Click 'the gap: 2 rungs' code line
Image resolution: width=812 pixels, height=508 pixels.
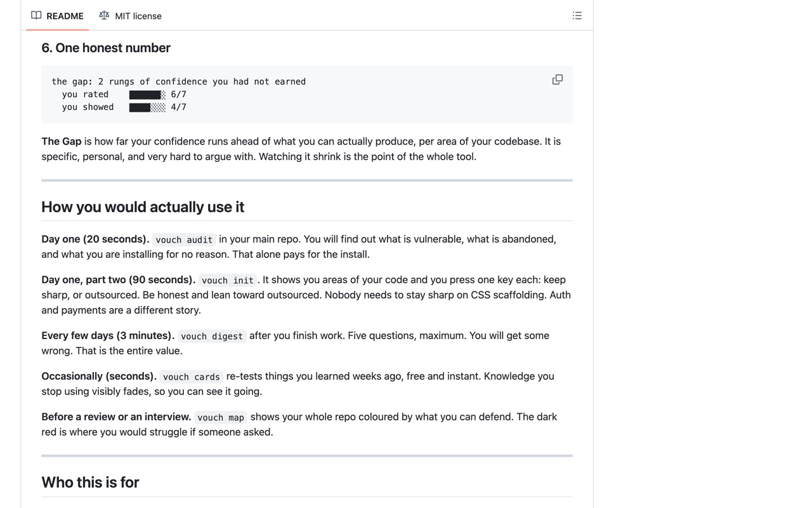[x=179, y=81]
